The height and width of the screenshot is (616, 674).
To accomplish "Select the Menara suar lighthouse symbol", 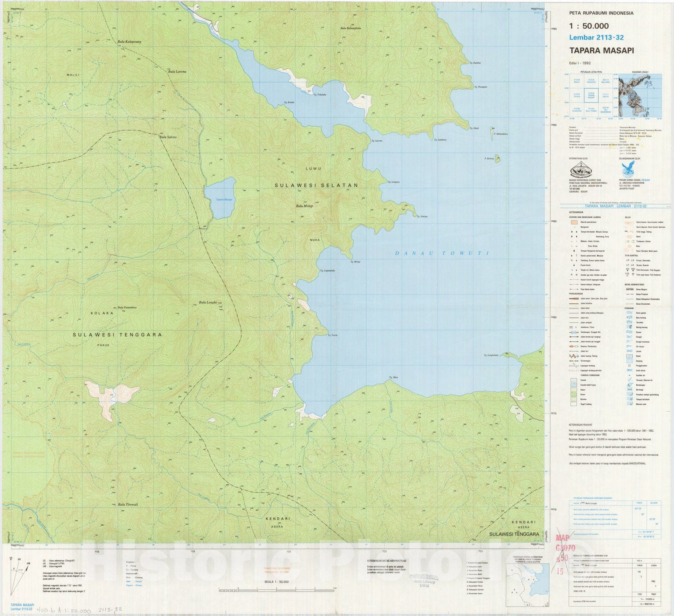I will point(630,404).
